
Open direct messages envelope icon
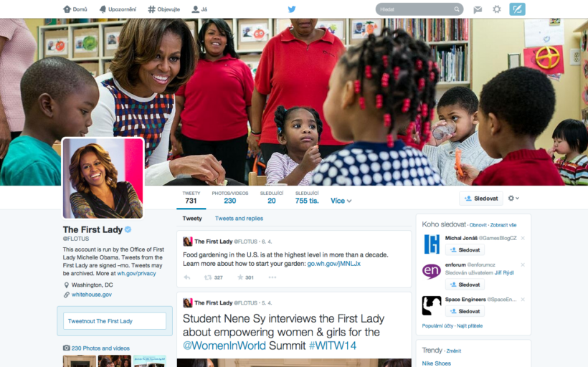478,9
